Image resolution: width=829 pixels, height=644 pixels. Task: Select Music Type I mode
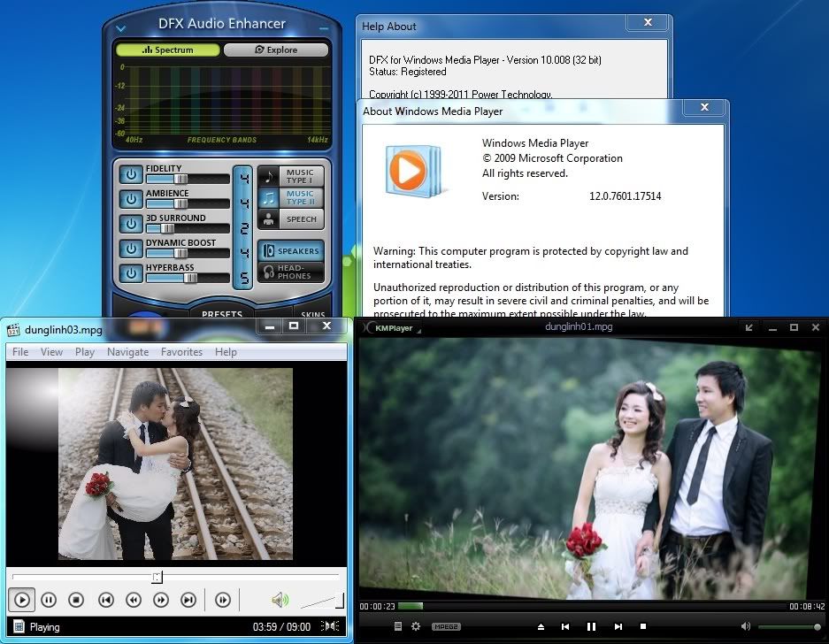click(x=291, y=176)
